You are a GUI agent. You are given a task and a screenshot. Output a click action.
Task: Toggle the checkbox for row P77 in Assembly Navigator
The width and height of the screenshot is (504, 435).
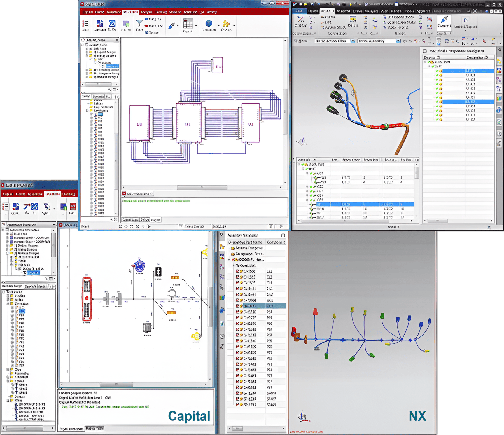pyautogui.click(x=237, y=387)
